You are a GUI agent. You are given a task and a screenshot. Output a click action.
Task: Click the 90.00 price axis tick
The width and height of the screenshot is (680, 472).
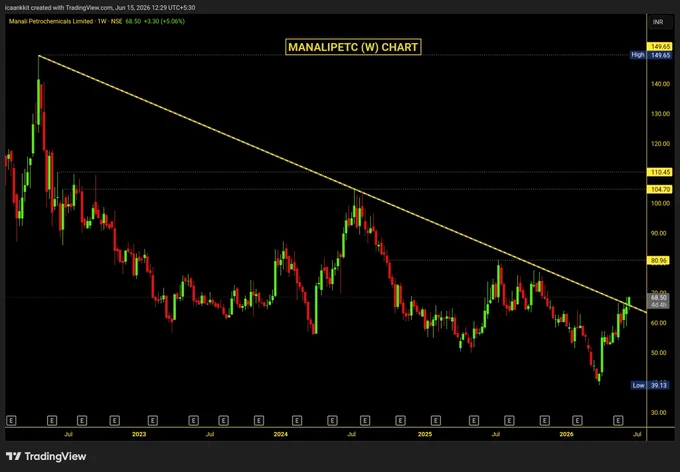click(659, 233)
